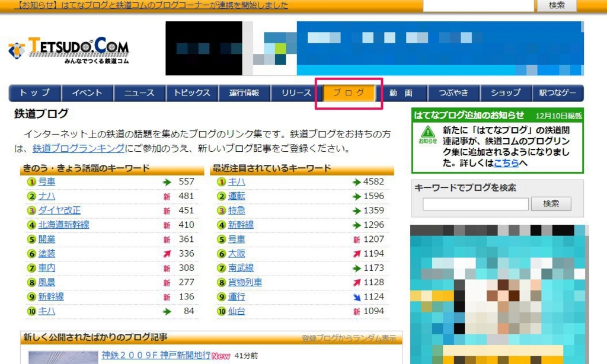Image resolution: width=607 pixels, height=364 pixels.
Task: Click the large blue banner advertisement
Action: pos(440,49)
